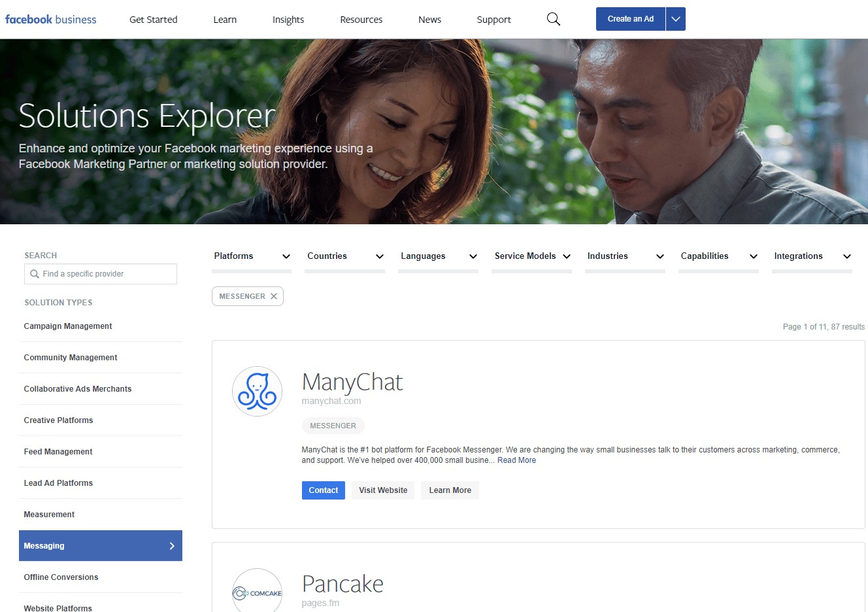The width and height of the screenshot is (868, 612).
Task: Click the MESSENGER tag on ManyChat card
Action: (333, 426)
